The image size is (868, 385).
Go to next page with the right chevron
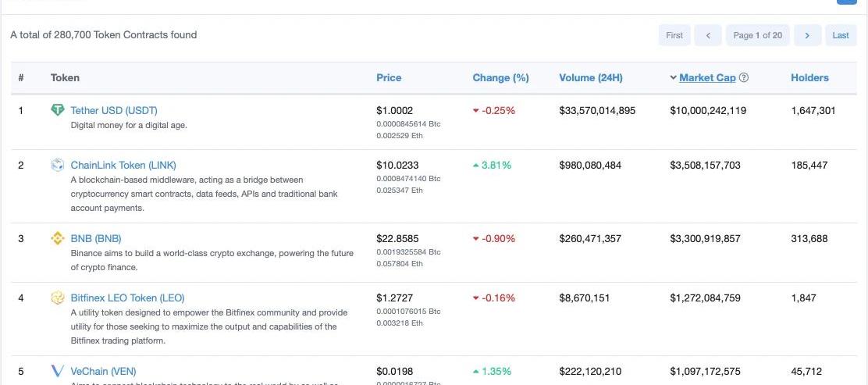pos(807,35)
